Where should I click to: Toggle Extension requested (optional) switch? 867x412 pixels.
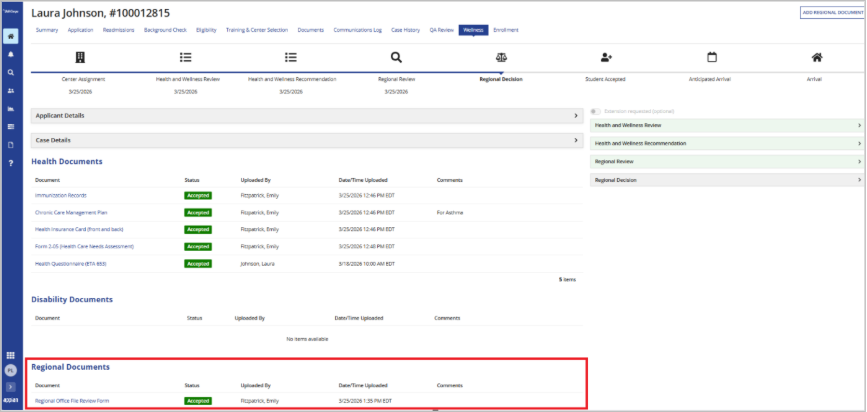pyautogui.click(x=596, y=112)
